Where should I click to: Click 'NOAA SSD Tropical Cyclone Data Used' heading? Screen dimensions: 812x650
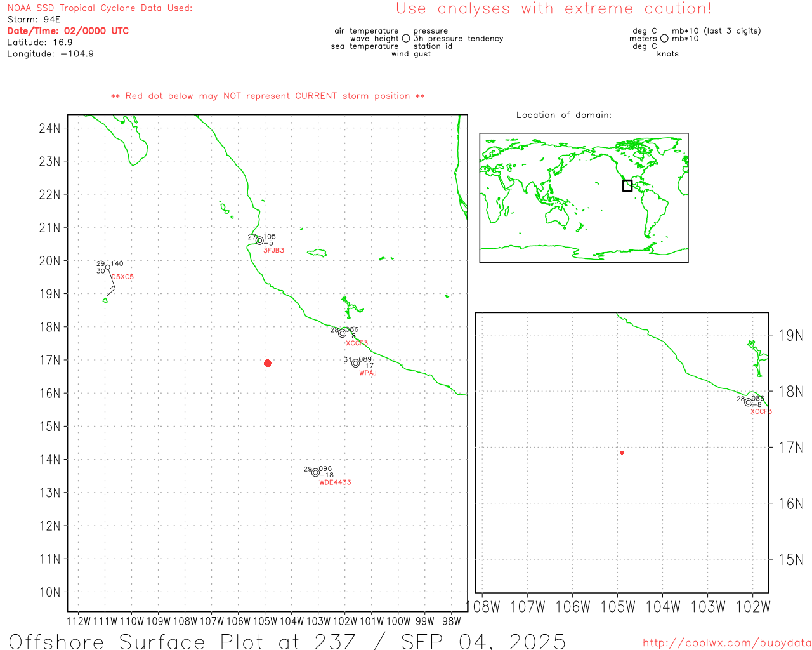pyautogui.click(x=100, y=8)
